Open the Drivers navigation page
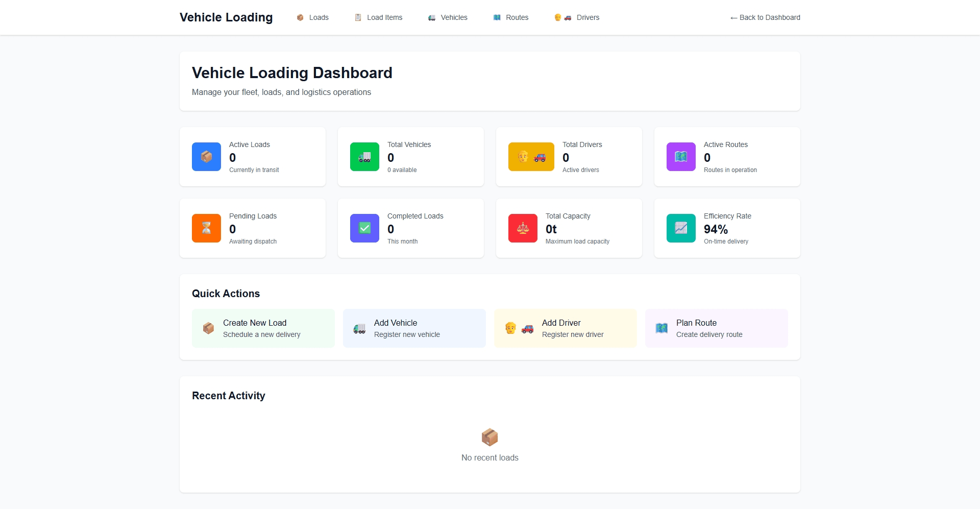Image resolution: width=980 pixels, height=509 pixels. pyautogui.click(x=577, y=17)
